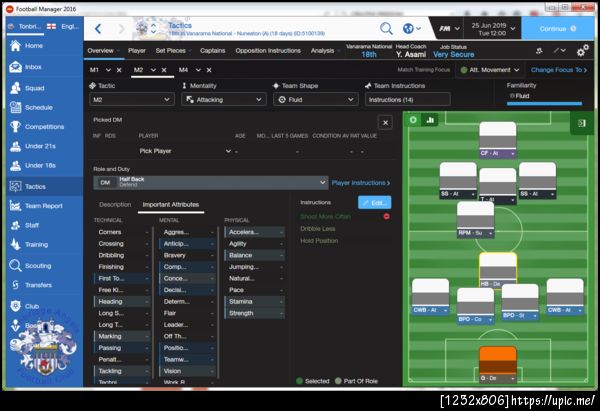Toggle the Marking attribute
The width and height of the screenshot is (600, 411).
click(122, 336)
